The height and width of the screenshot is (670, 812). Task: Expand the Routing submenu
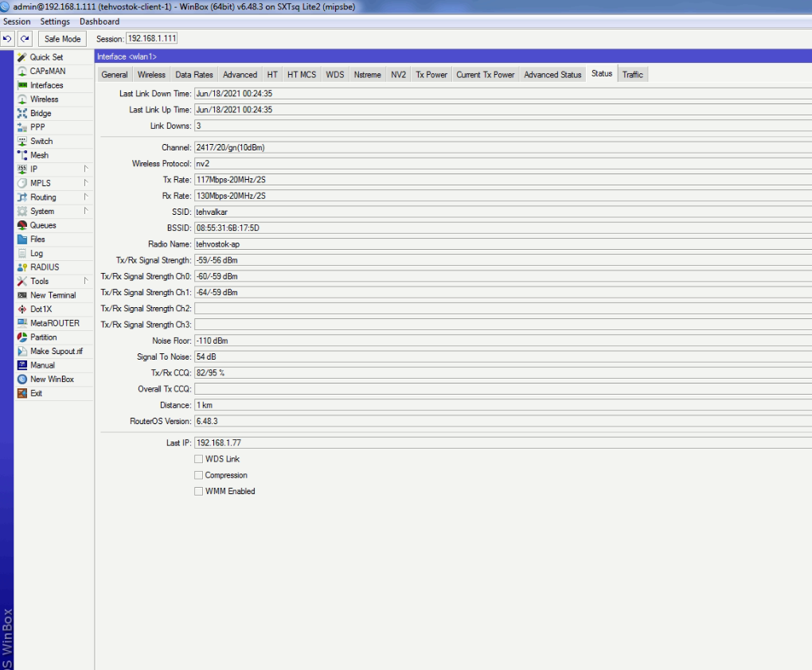point(86,197)
